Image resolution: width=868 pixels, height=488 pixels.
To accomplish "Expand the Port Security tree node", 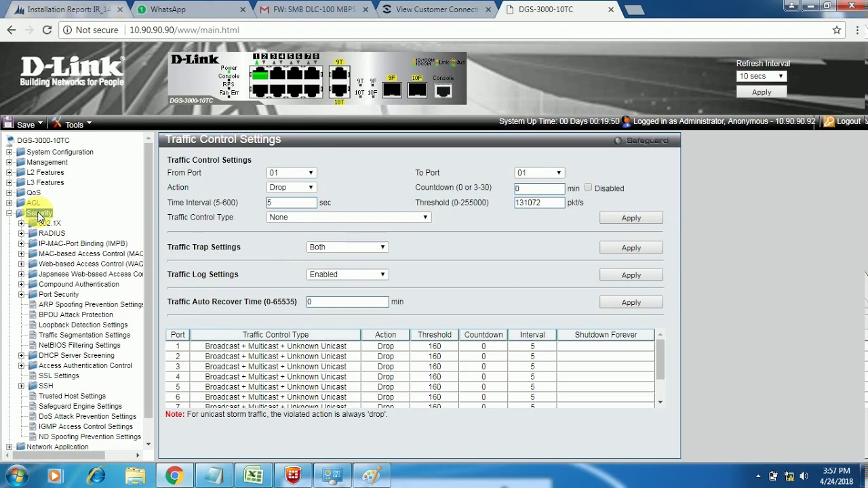I will (22, 294).
